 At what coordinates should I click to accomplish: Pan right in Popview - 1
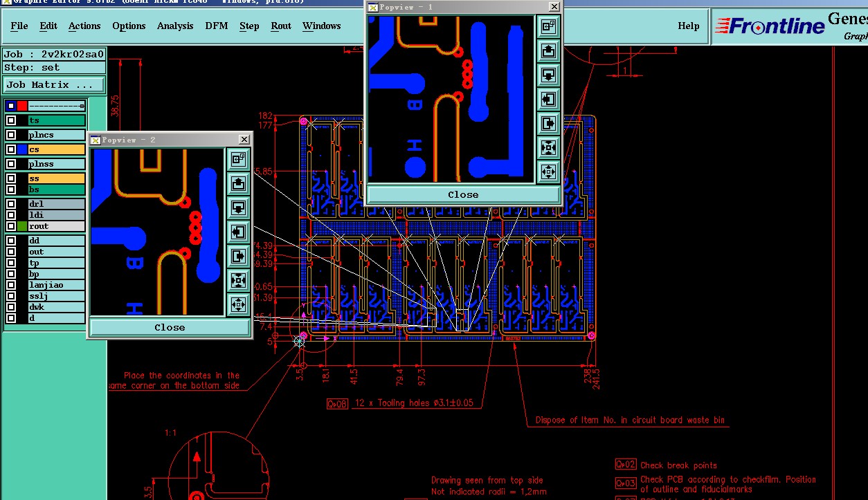[548, 124]
